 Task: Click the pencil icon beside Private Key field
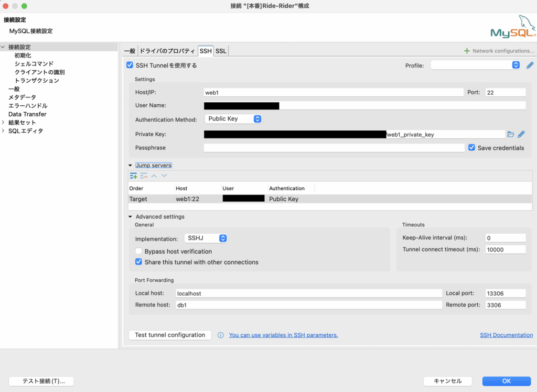[x=521, y=135]
